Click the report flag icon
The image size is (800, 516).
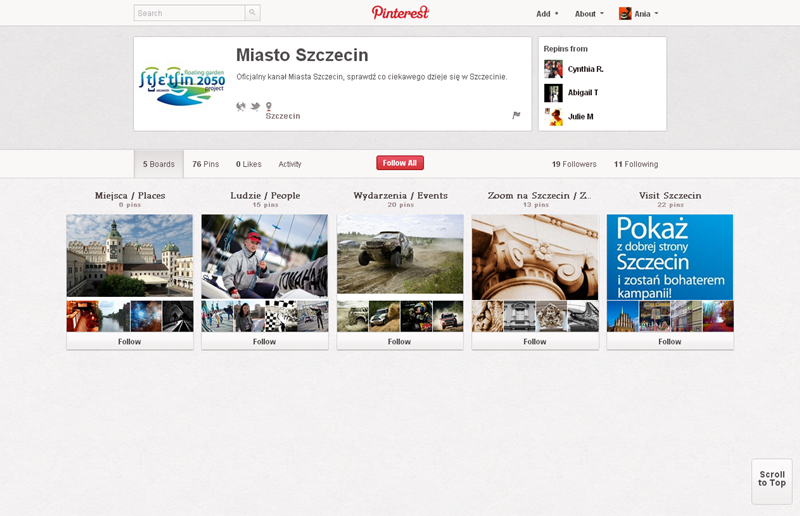pyautogui.click(x=516, y=115)
